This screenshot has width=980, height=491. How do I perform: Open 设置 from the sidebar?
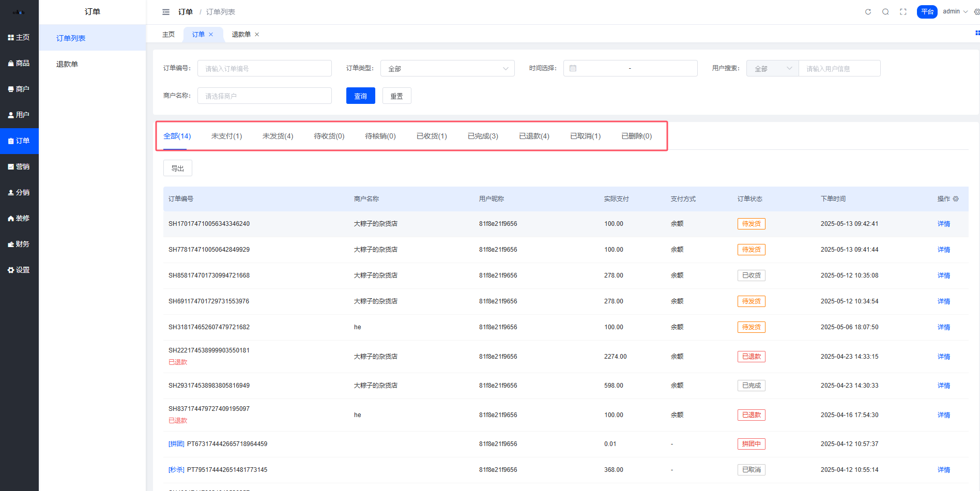click(x=19, y=270)
